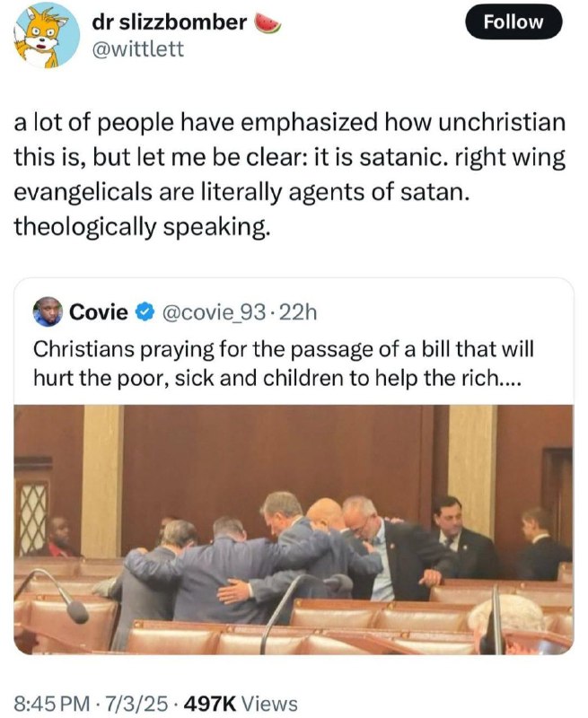Click the 7/3/25 date
The image size is (588, 718).
[x=136, y=704]
